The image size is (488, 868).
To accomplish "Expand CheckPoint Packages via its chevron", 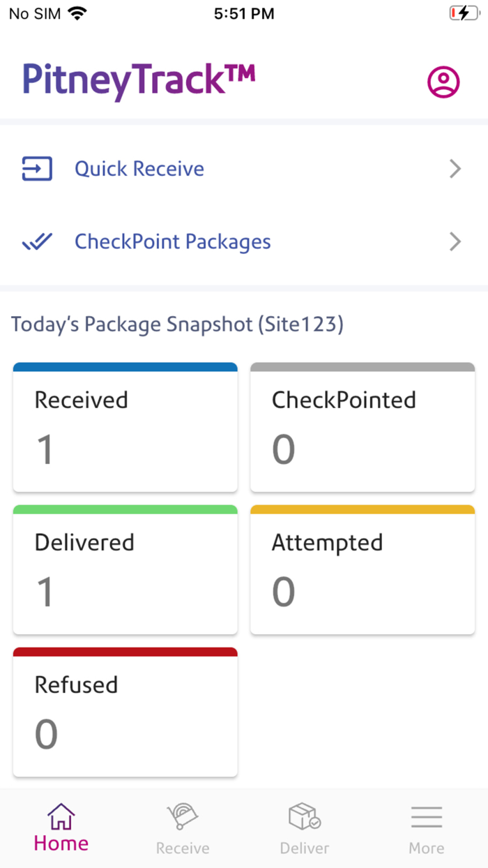I will click(x=455, y=241).
